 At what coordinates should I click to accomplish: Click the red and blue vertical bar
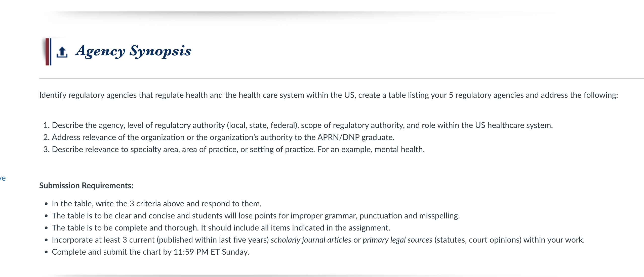48,52
